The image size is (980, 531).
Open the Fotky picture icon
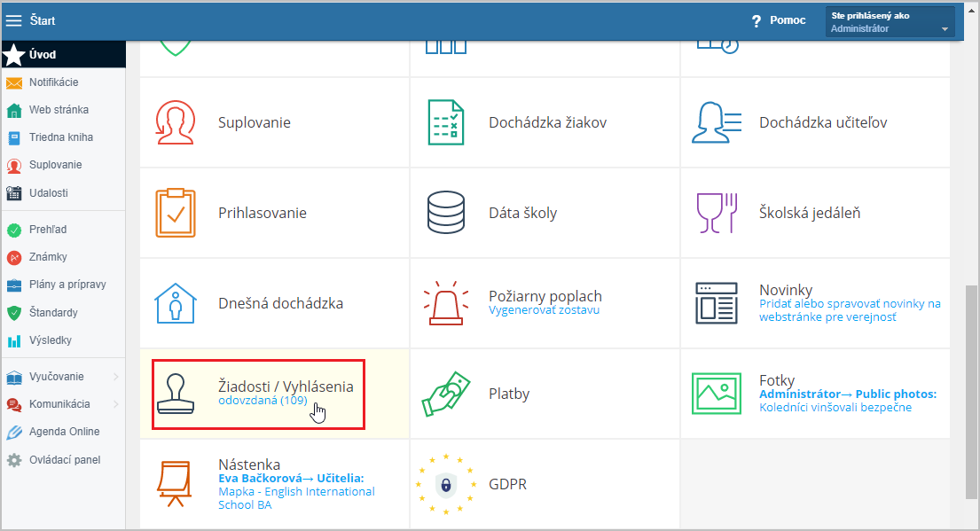coord(717,394)
